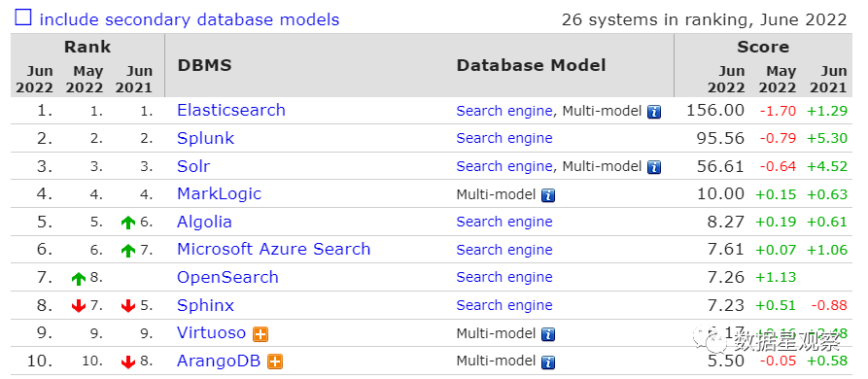Viewport: 868px width, 379px height.
Task: Click the info icon in Virtuoso row
Action: [548, 334]
